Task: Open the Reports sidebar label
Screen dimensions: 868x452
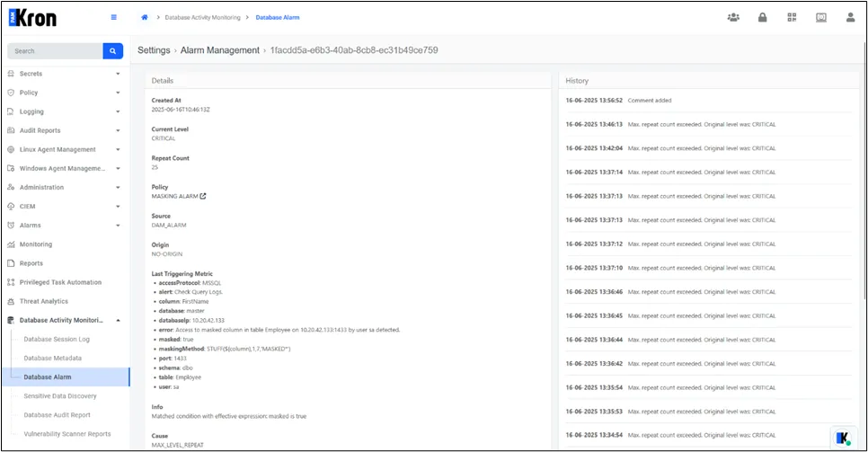Action: pos(31,263)
